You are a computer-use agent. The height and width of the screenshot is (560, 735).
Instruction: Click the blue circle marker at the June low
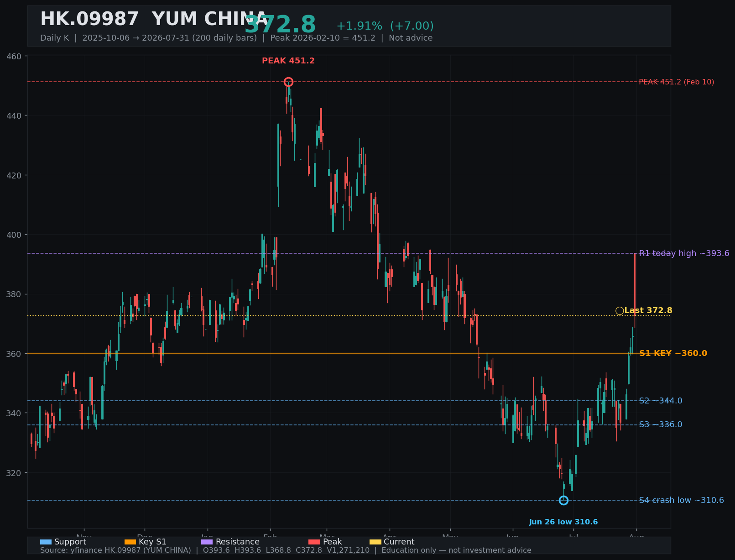pos(563,500)
